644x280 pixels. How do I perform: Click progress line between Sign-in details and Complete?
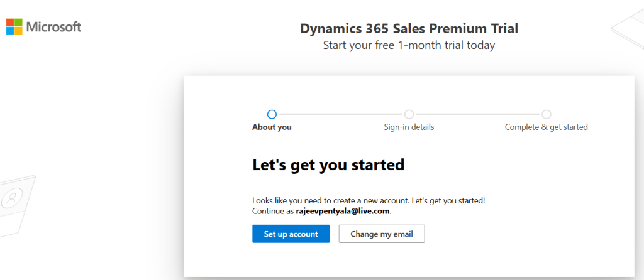pos(477,114)
